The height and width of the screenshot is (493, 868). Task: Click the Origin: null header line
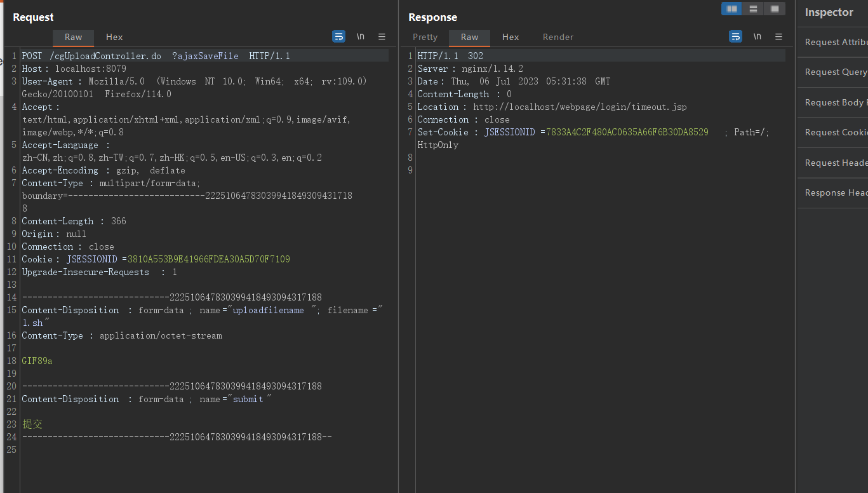coord(54,234)
